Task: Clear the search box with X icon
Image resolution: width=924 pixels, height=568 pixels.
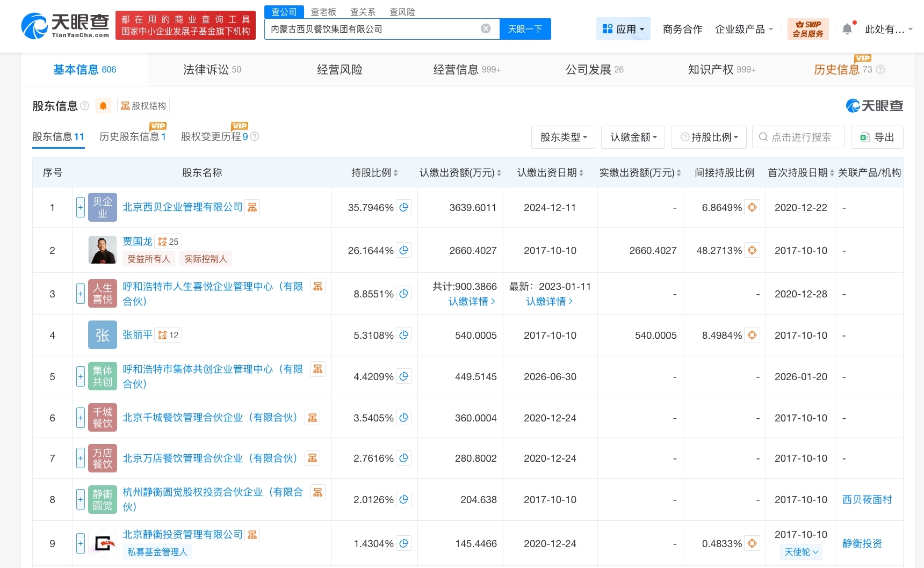Action: 486,29
